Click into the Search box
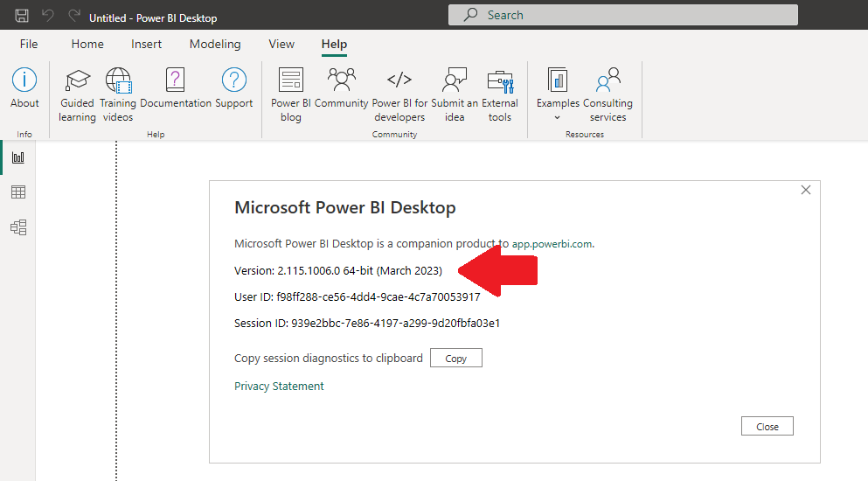 point(622,15)
